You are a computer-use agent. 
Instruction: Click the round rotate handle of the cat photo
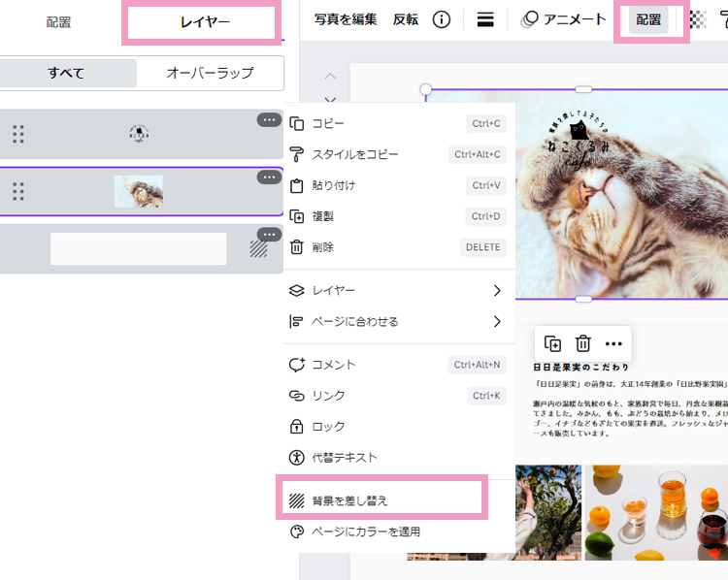[x=425, y=89]
